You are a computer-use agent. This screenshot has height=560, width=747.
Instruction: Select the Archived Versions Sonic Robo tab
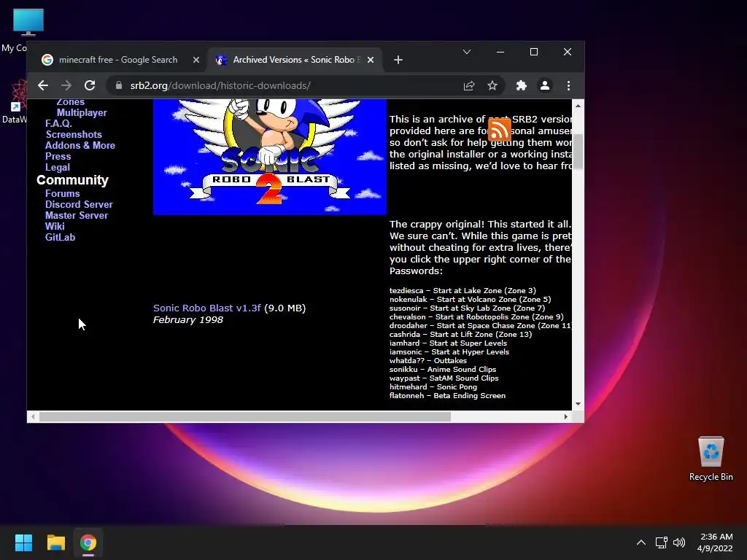[295, 60]
